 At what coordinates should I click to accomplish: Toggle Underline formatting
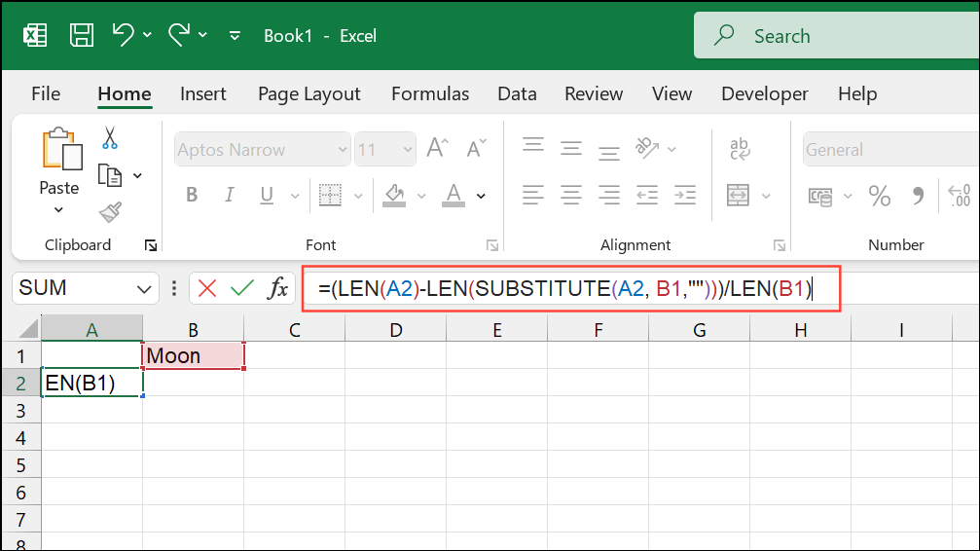pos(267,196)
